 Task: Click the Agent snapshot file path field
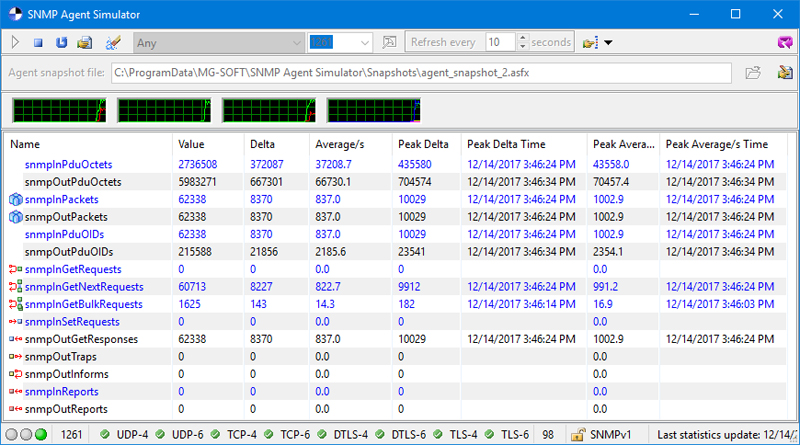[421, 73]
